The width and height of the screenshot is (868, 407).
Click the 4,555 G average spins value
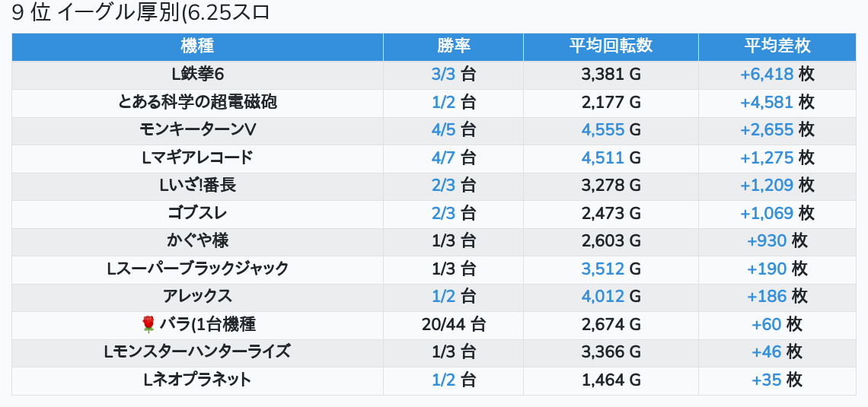point(611,130)
